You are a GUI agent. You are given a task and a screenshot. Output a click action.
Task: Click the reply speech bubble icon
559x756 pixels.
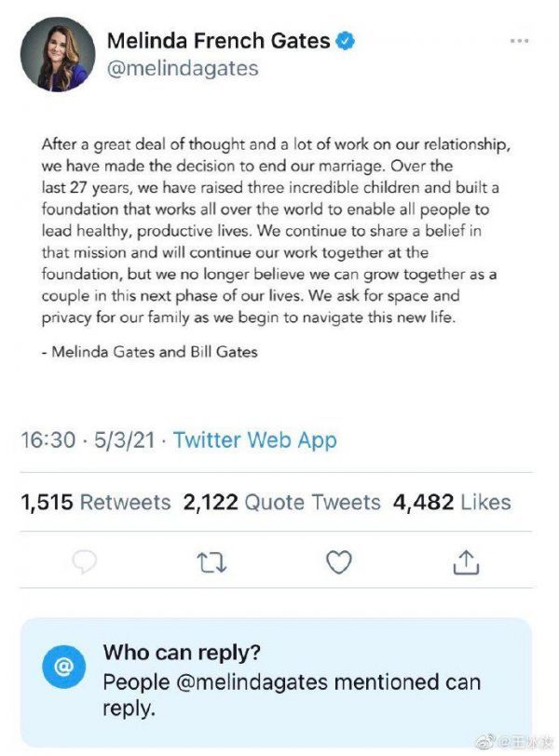coord(85,561)
